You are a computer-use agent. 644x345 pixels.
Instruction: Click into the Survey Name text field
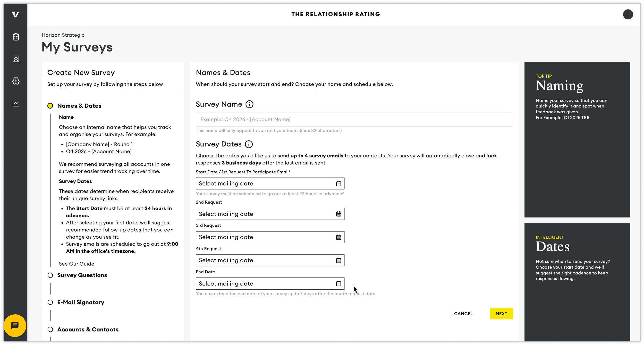tap(354, 119)
